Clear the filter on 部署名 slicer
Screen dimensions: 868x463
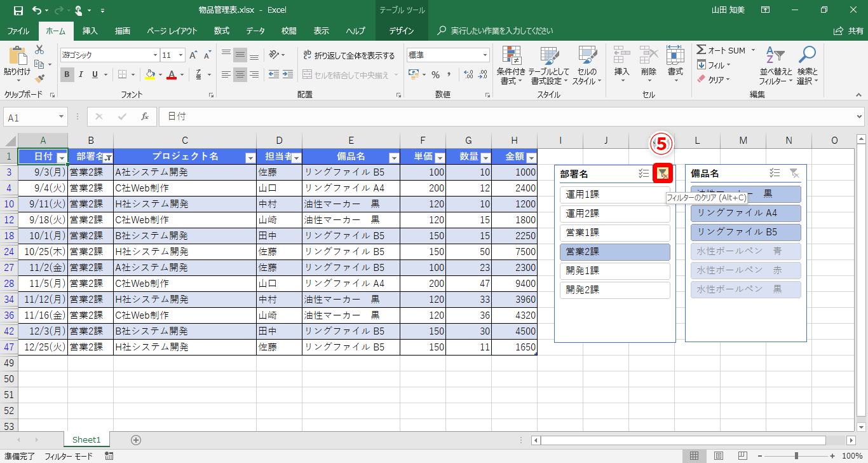coord(663,173)
